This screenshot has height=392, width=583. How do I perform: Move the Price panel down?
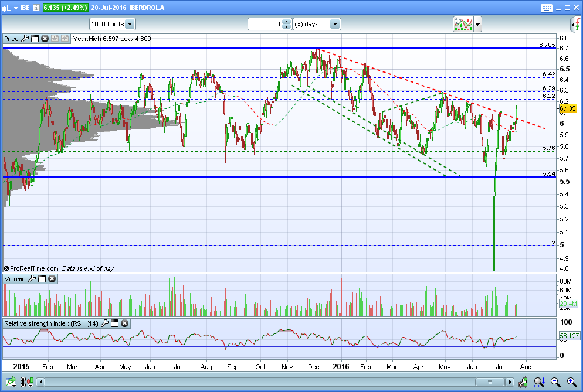coord(55,38)
